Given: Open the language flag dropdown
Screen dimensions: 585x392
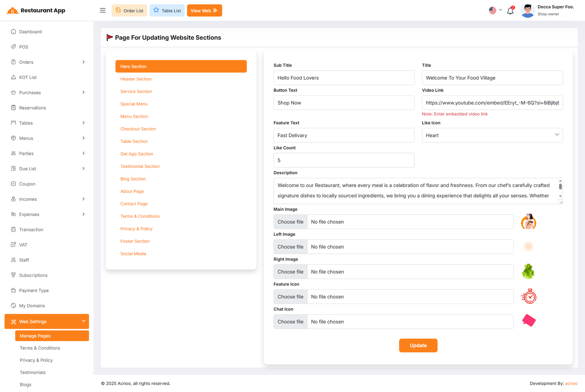Looking at the screenshot, I should click(495, 11).
